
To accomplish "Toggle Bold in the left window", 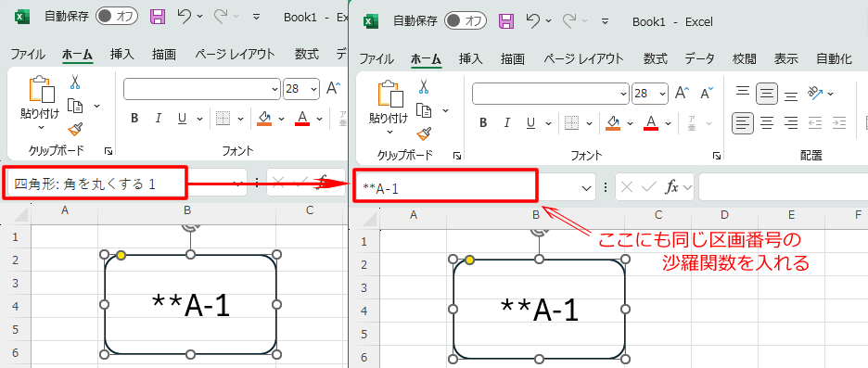I will 134,118.
